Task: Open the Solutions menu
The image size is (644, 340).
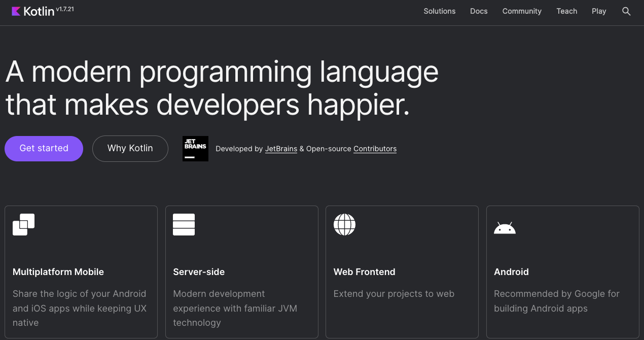Action: click(440, 11)
